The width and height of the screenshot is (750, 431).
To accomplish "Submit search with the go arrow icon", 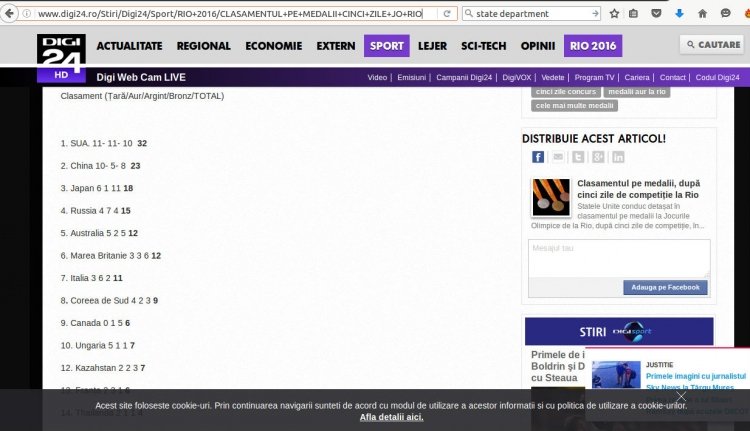I will point(595,13).
